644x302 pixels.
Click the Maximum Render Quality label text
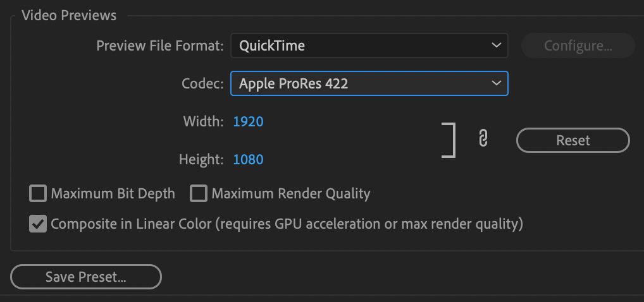[x=291, y=194]
